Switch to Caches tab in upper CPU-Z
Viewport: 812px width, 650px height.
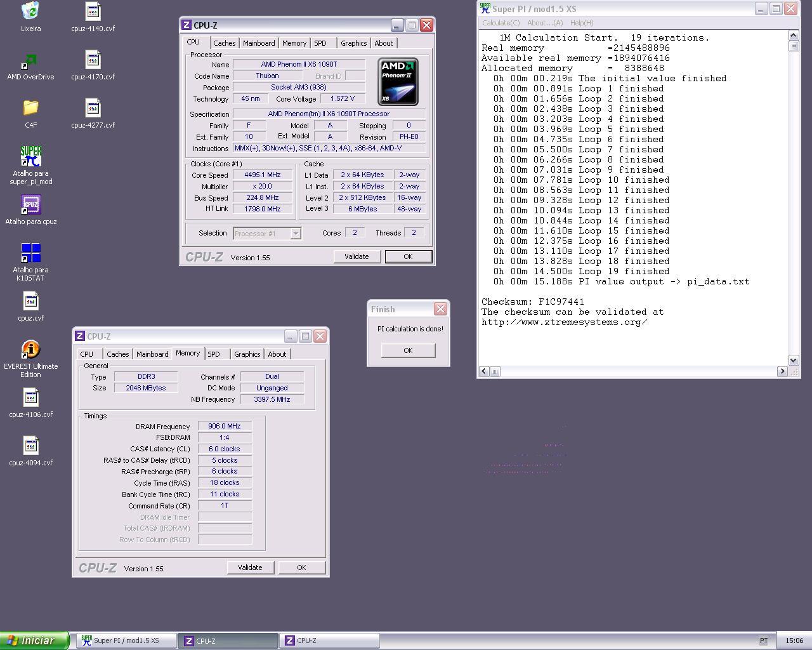(224, 43)
